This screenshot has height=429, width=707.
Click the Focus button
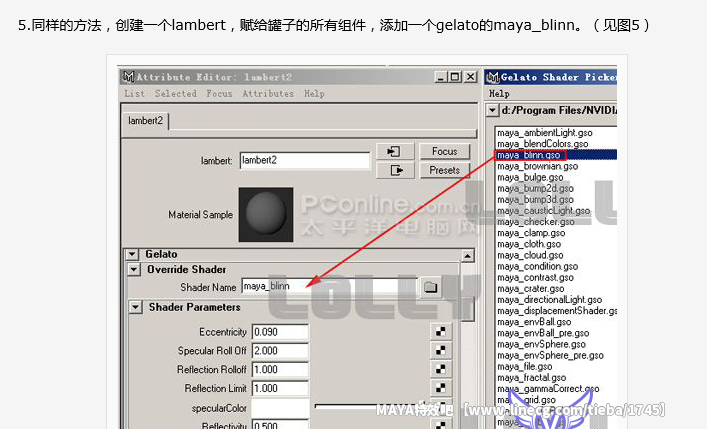[x=444, y=152]
